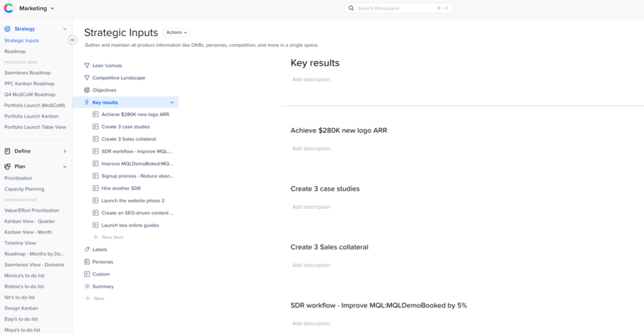Click the Objectives target icon
This screenshot has height=335, width=644.
tap(87, 90)
